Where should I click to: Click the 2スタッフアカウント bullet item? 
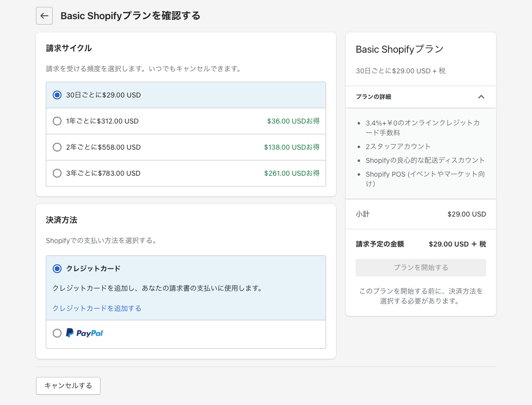click(398, 147)
